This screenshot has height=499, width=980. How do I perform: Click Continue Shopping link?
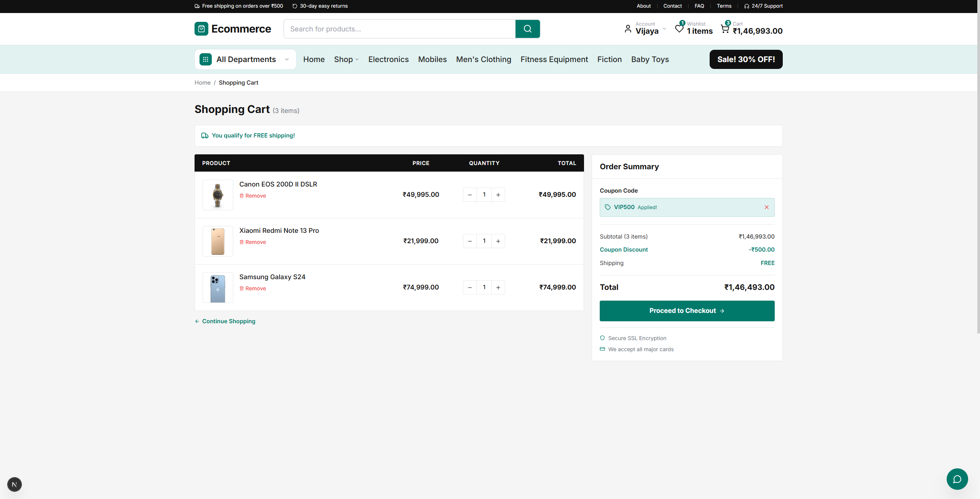tap(225, 321)
